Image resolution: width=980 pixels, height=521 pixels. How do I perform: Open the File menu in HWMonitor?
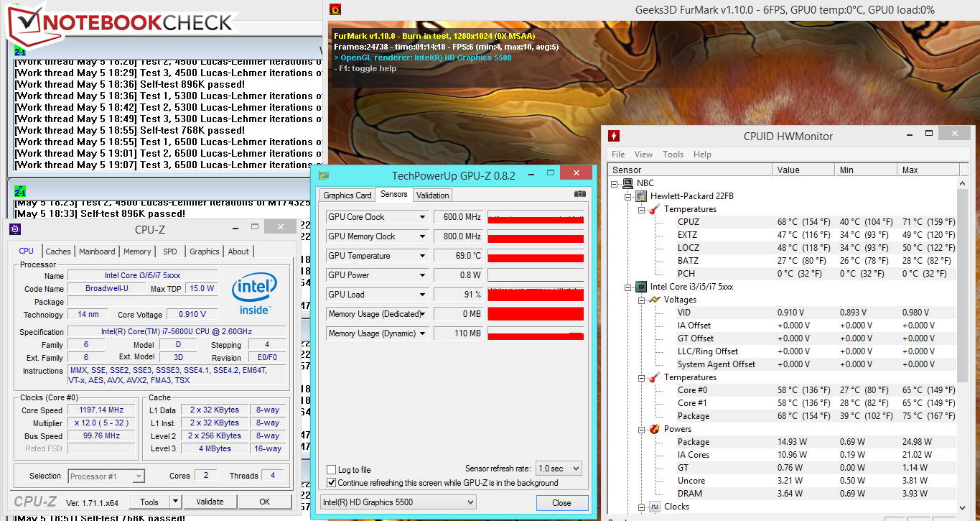[x=618, y=155]
